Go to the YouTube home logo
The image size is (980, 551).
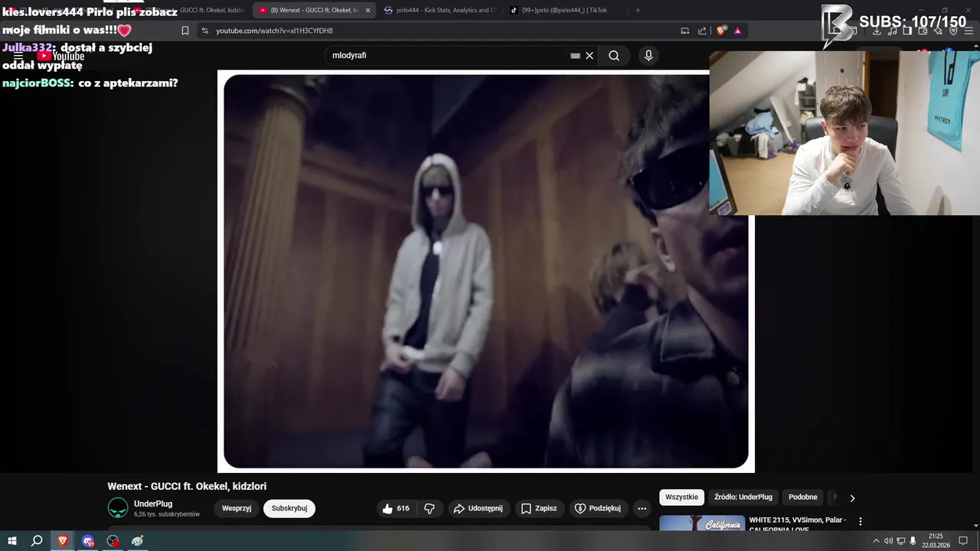click(x=61, y=56)
